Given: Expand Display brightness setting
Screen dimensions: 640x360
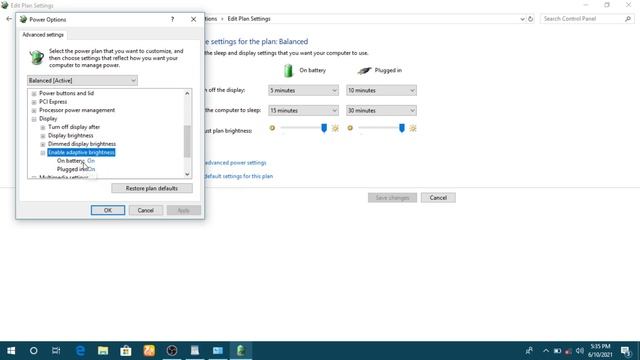Looking at the screenshot, I should (43, 136).
